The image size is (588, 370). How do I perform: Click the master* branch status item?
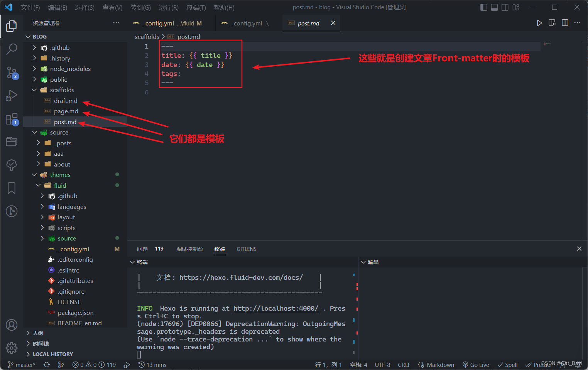click(x=22, y=365)
